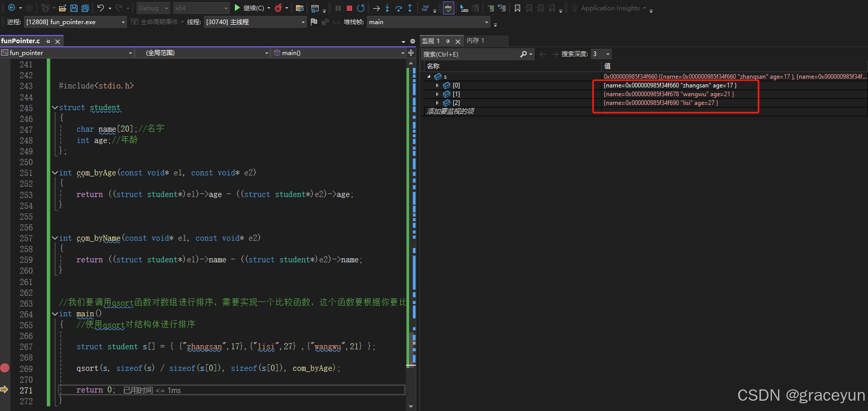The image size is (868, 411).
Task: Select value of watch row [2] lisi
Action: coord(661,103)
